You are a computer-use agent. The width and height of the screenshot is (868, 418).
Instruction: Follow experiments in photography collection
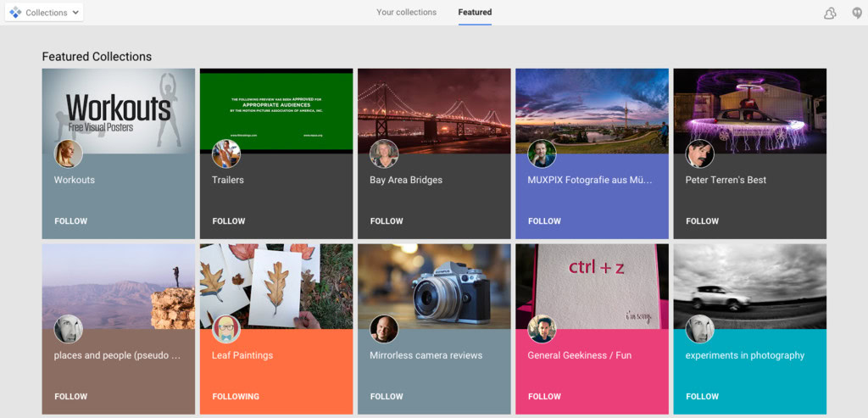point(702,397)
